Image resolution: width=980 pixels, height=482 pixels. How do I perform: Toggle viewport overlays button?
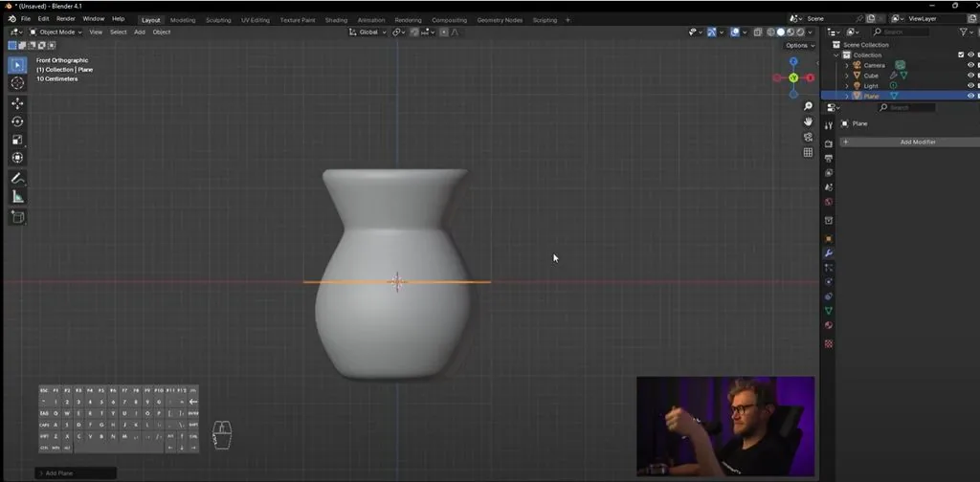point(735,33)
